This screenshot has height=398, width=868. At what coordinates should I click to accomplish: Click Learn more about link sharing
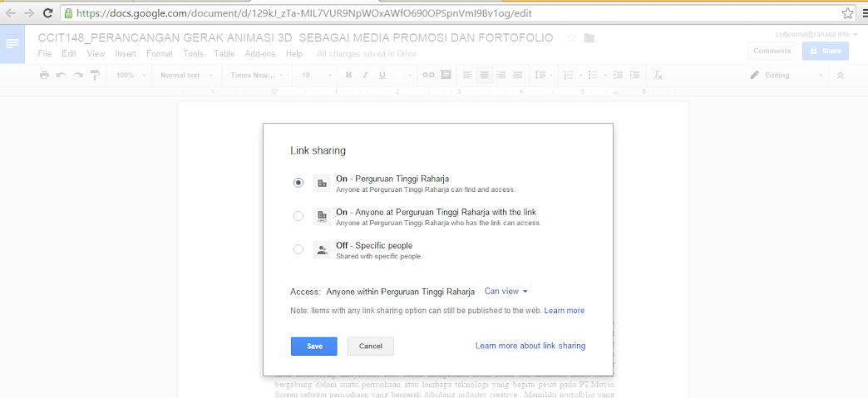pos(530,346)
